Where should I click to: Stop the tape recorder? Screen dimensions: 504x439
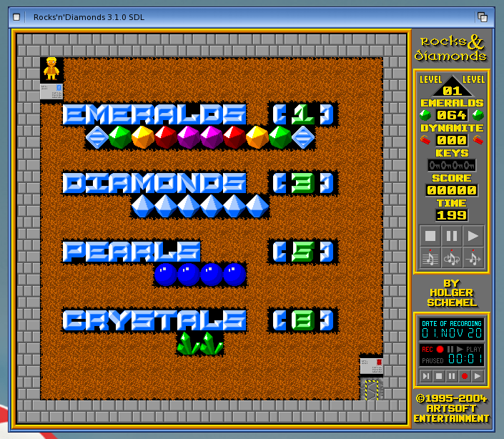[439, 375]
